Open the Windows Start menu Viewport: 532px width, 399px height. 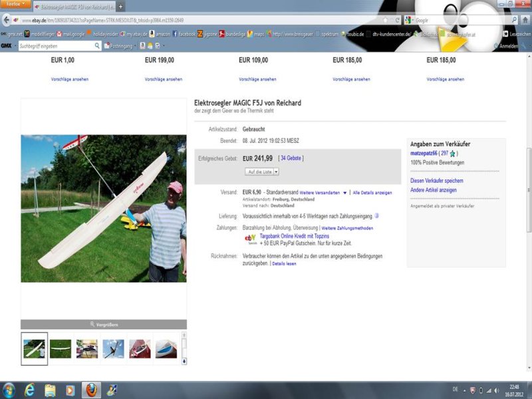(9, 390)
